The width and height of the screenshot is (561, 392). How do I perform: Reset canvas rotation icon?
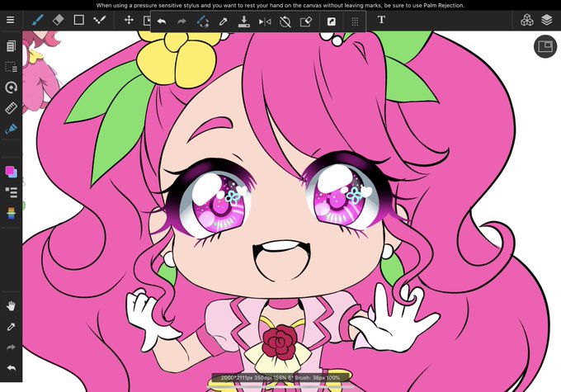click(285, 21)
